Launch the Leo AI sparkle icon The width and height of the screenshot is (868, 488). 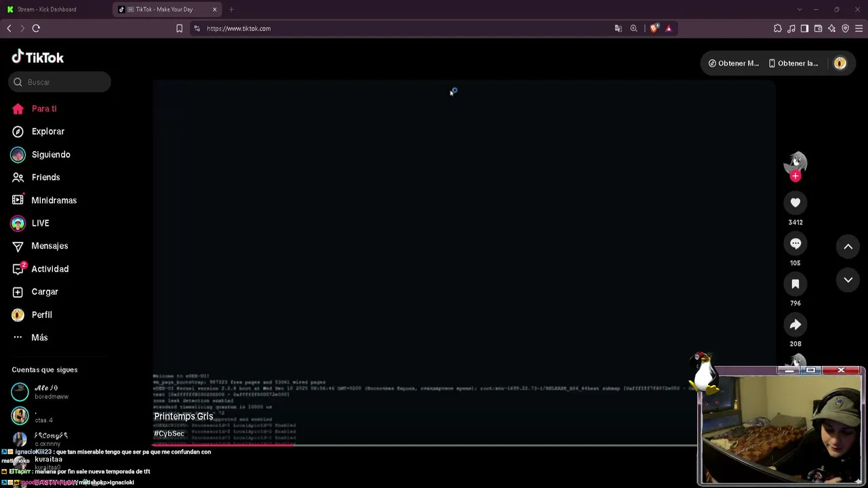pos(831,28)
